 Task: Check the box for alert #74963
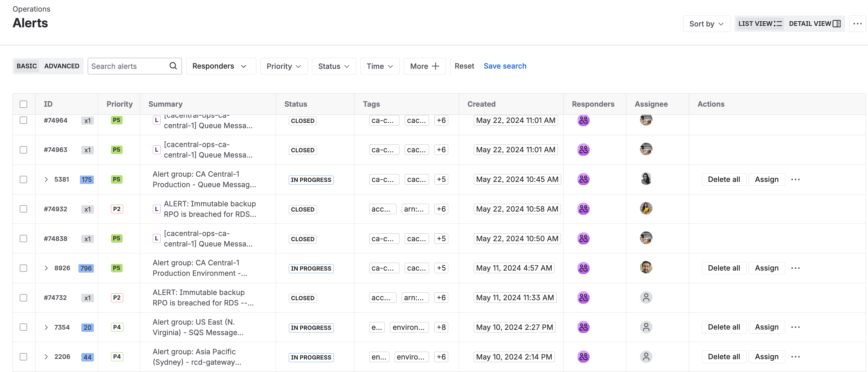pos(23,150)
